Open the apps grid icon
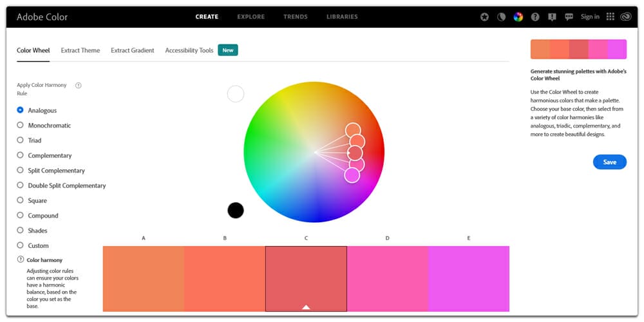 click(x=611, y=17)
